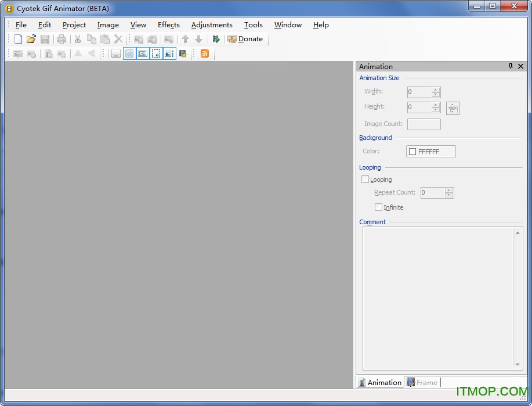This screenshot has width=532, height=406.
Task: Click the New file icon
Action: (18, 39)
